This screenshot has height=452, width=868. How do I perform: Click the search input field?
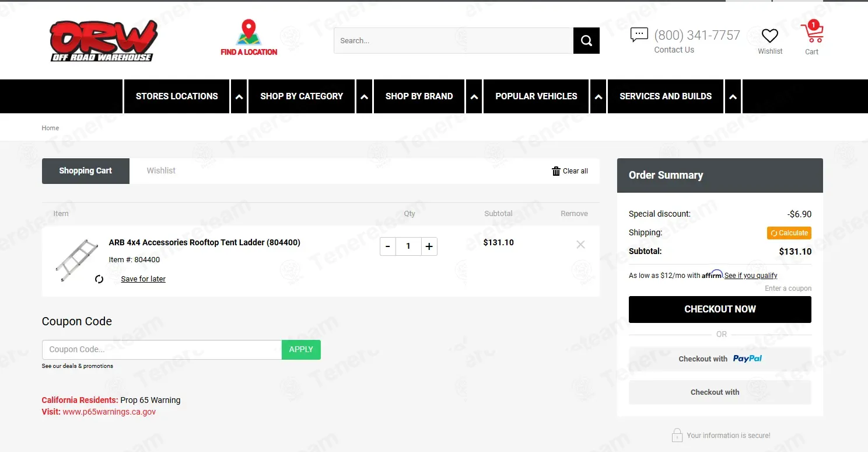pos(453,41)
